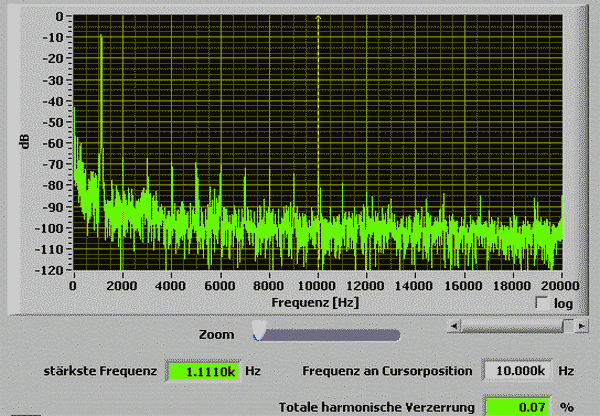The width and height of the screenshot is (600, 416).
Task: Click the 0 dB y-axis tick label
Action: [x=59, y=17]
